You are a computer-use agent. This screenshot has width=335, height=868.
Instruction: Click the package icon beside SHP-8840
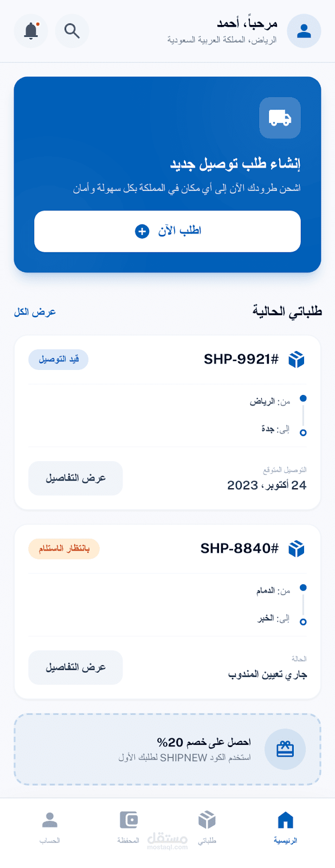pos(297,548)
